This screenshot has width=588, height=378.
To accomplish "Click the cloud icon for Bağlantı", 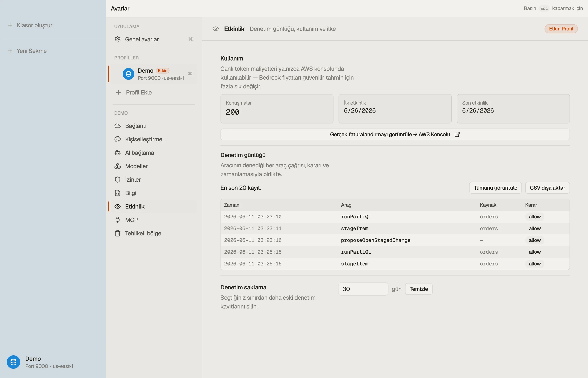I will coord(118,126).
